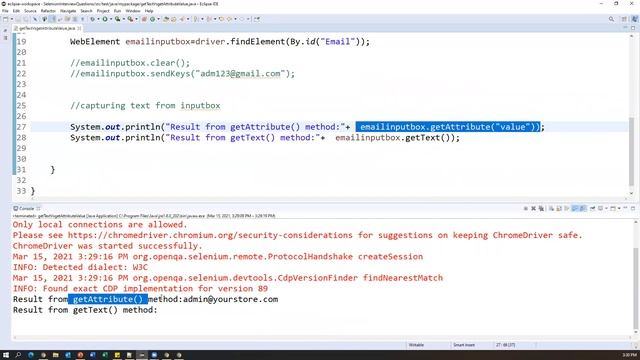The height and width of the screenshot is (360, 640).
Task: Open the Windows Start menu
Action: click(x=6, y=355)
